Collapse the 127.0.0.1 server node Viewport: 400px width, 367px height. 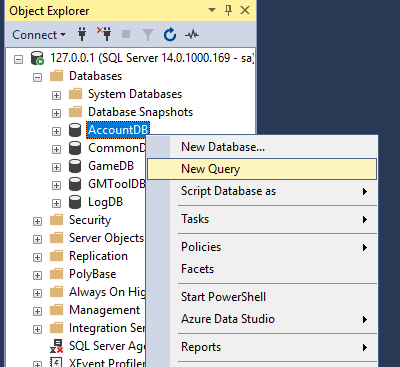pos(19,60)
